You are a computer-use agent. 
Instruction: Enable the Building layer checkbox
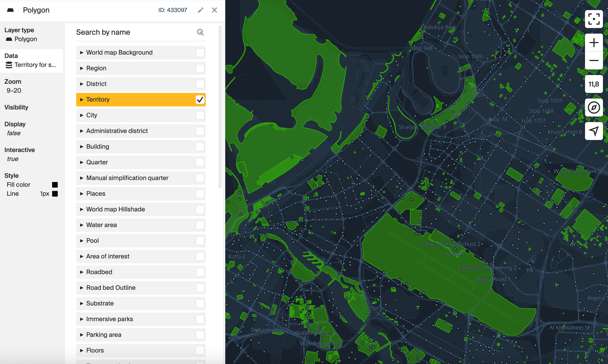click(200, 147)
